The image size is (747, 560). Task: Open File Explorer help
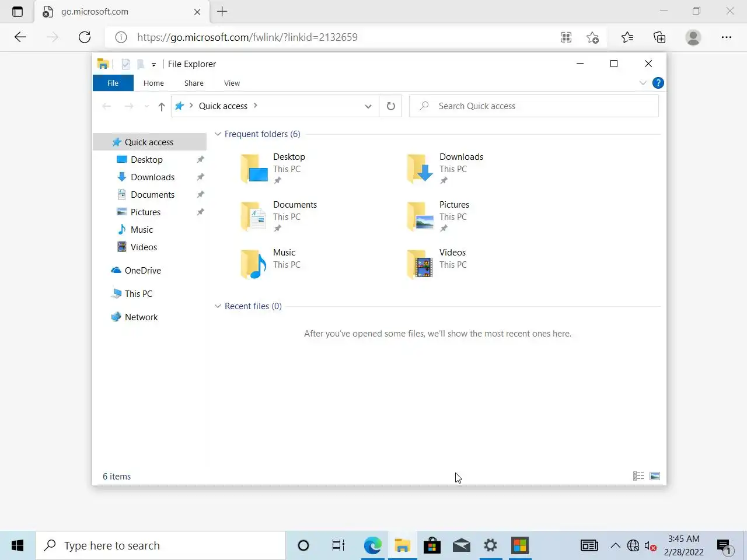click(x=658, y=83)
